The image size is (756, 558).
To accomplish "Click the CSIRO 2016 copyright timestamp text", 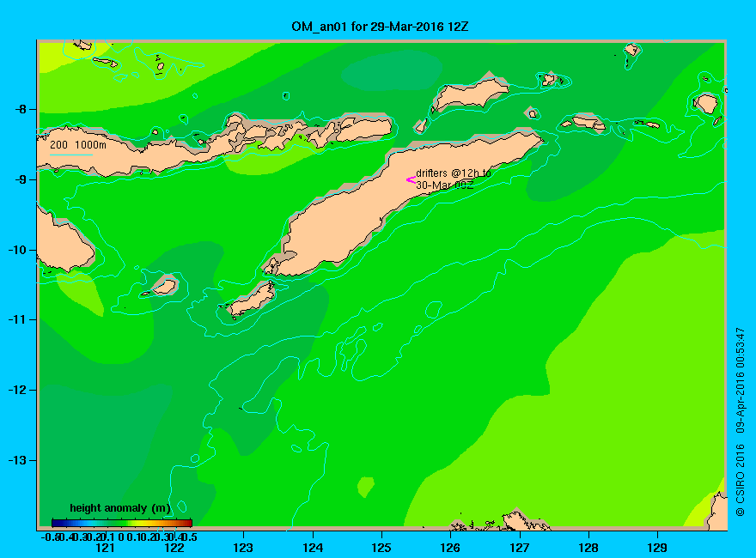I will (740, 422).
